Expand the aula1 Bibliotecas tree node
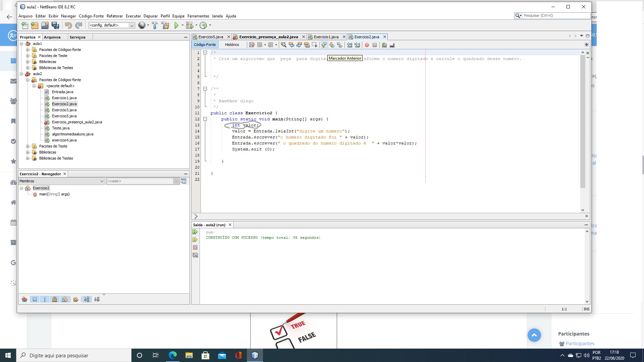Screen dimensions: 644x362 [x=28, y=62]
